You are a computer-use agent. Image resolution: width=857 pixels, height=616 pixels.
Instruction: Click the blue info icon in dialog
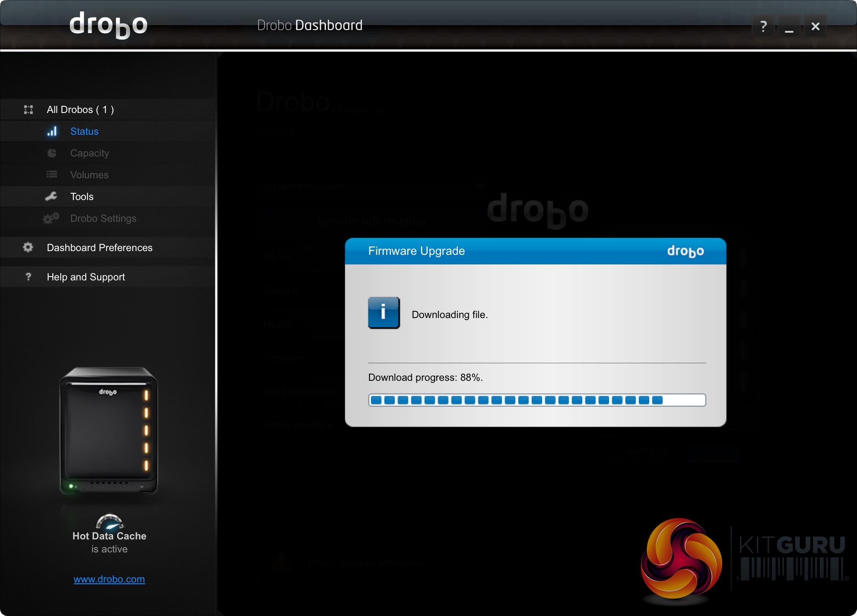click(383, 313)
